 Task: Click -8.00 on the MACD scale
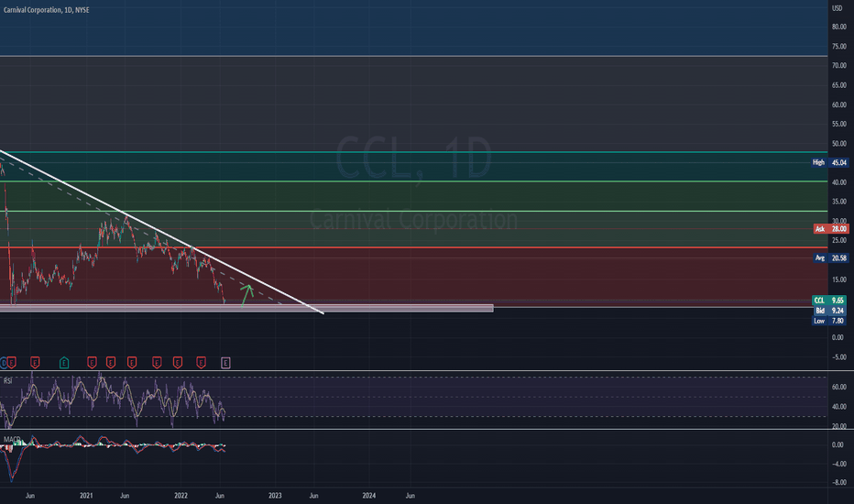click(x=838, y=482)
